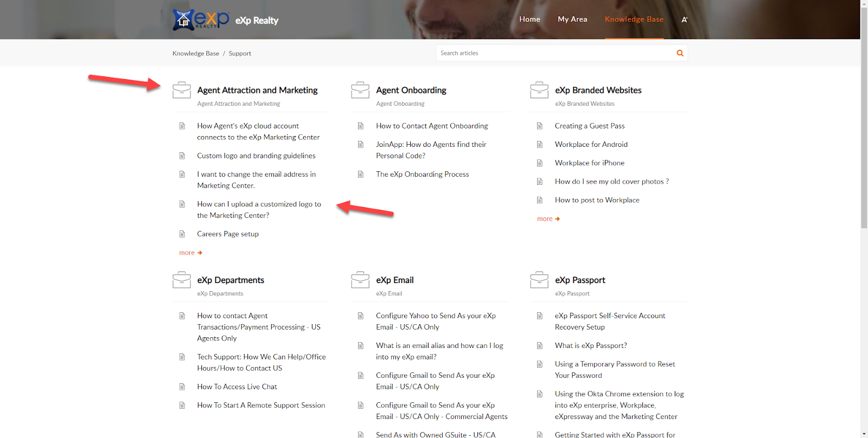Open Workplace for iPhone article
This screenshot has height=438, width=868.
point(590,163)
